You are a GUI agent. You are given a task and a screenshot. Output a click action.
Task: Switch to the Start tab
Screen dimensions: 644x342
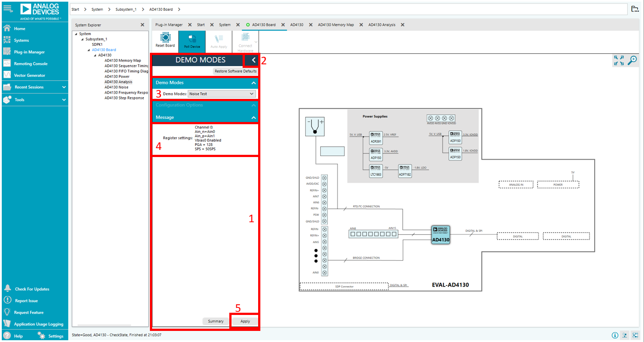click(201, 25)
